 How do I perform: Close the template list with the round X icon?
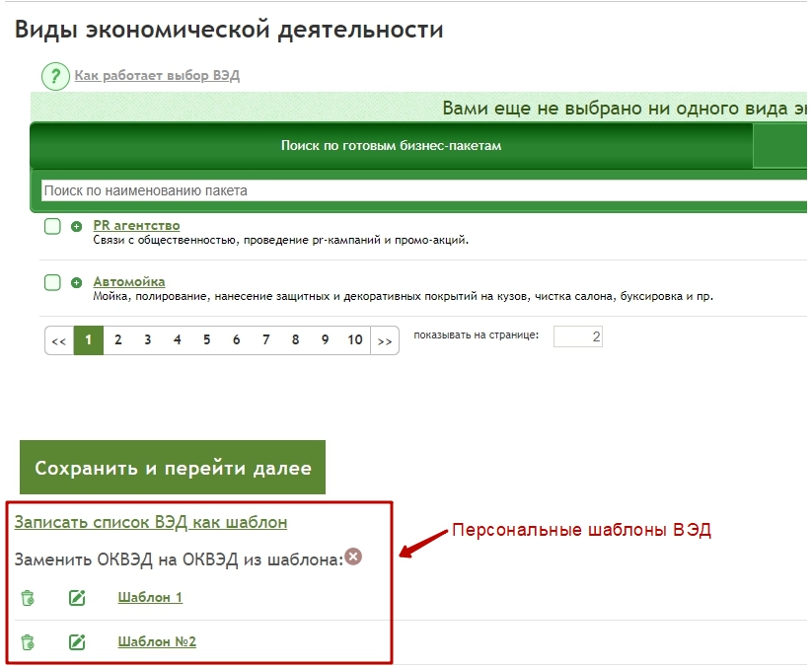[x=353, y=557]
